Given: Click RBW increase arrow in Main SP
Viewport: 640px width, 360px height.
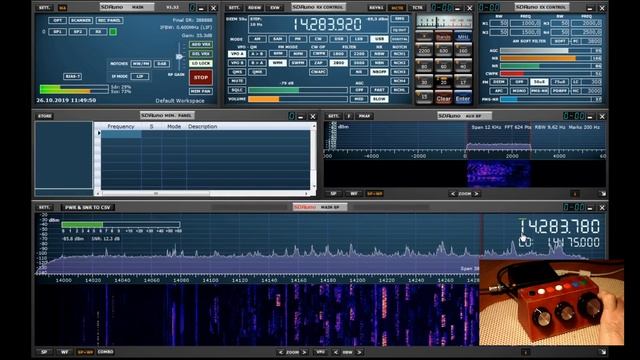Looking at the screenshot, I should [x=359, y=352].
